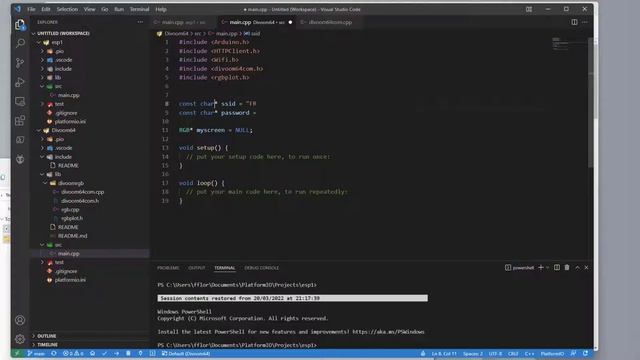
Task: Click the PlatformIO Home icon in status bar
Action: coord(93,353)
